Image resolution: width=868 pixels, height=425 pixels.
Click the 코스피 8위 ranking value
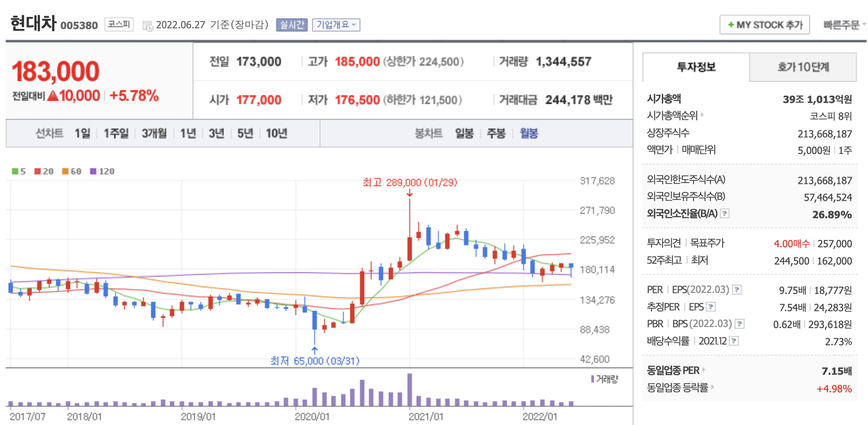tap(831, 116)
